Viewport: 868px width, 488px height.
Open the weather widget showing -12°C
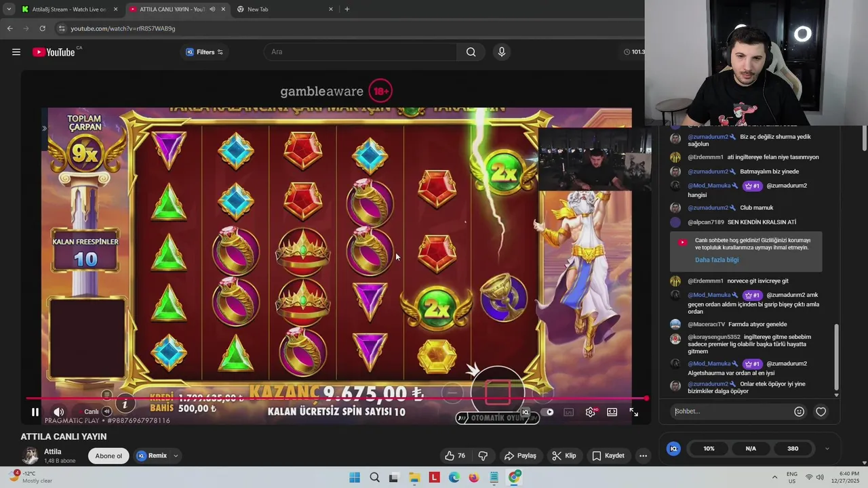[31, 477]
